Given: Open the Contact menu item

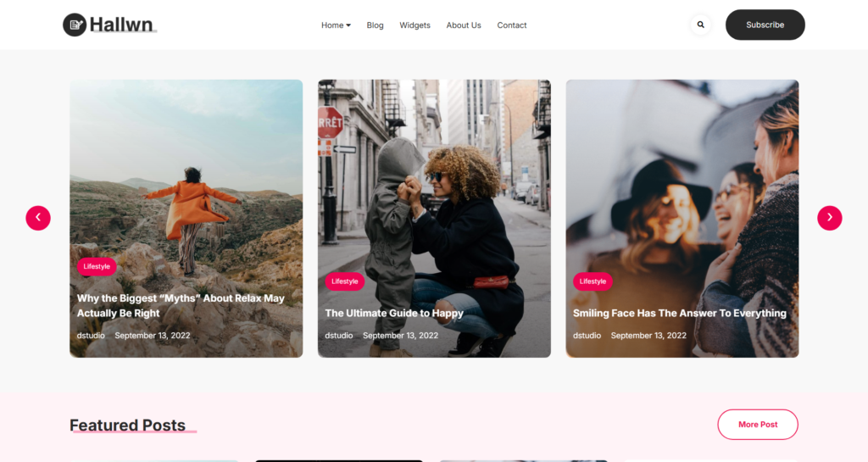Looking at the screenshot, I should pos(511,25).
